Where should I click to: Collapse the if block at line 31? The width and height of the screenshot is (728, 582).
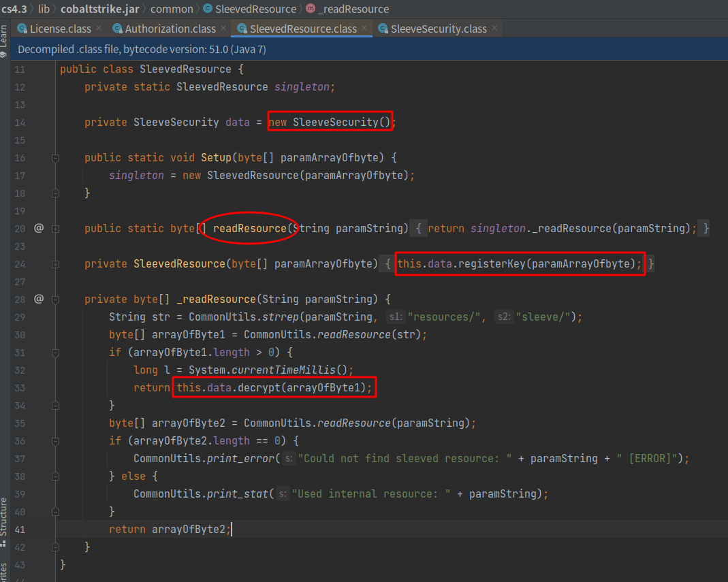[55, 353]
